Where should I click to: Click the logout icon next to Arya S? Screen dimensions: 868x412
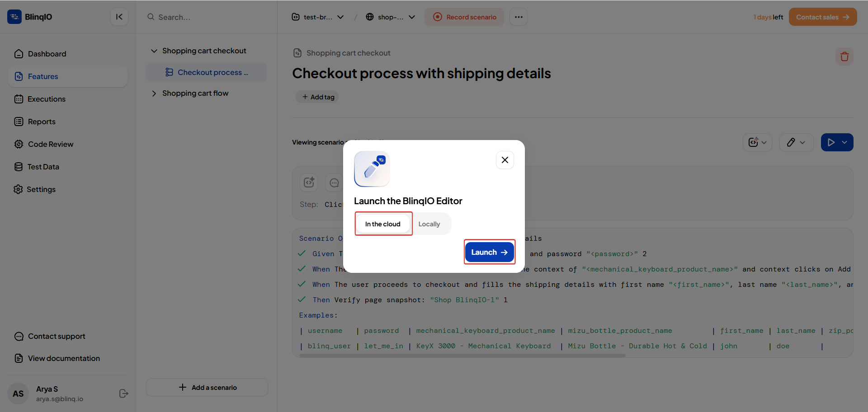tap(123, 393)
